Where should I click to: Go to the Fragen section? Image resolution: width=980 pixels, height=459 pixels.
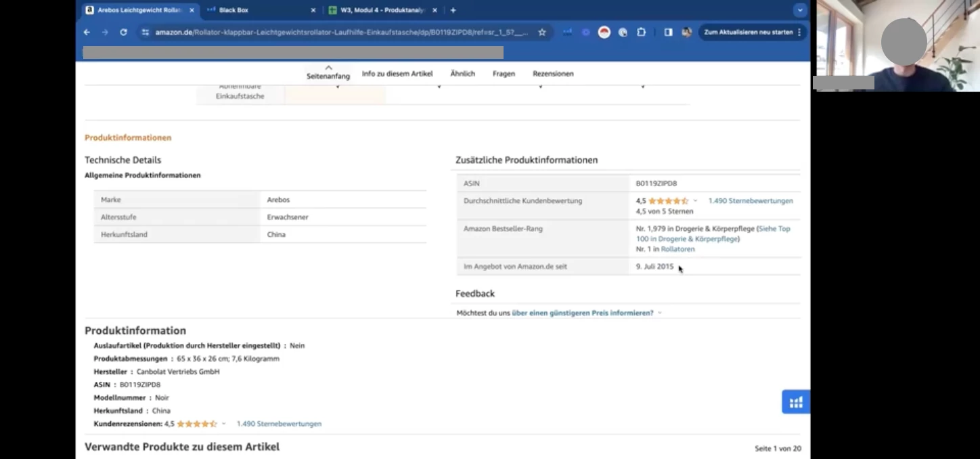click(x=504, y=74)
